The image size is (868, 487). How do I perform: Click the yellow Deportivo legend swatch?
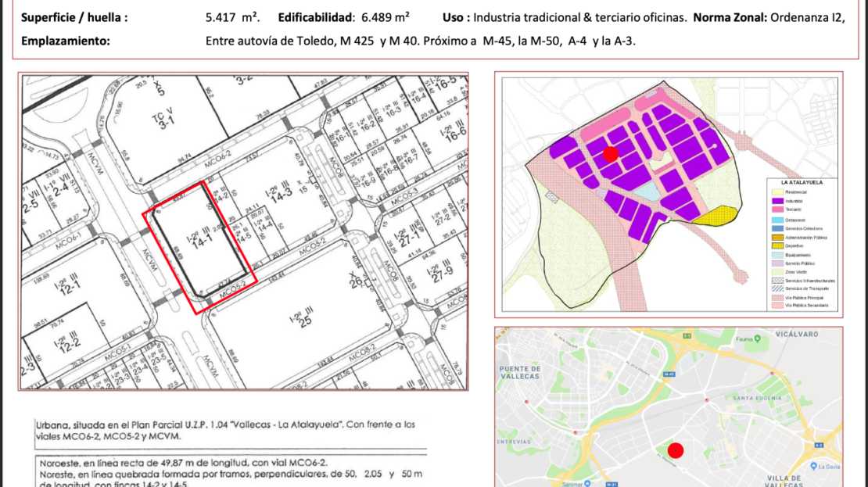778,245
